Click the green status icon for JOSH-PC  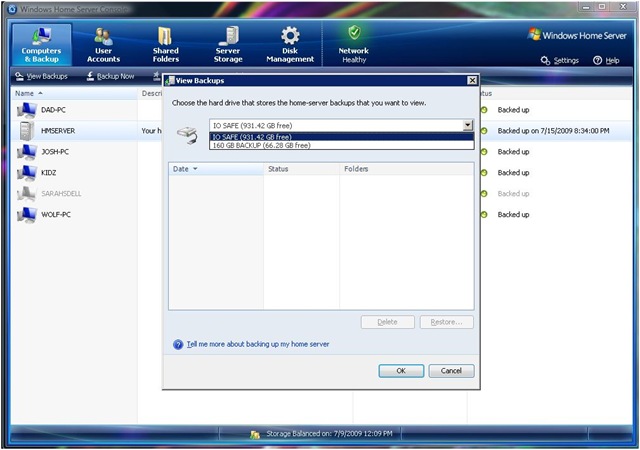pyautogui.click(x=484, y=152)
